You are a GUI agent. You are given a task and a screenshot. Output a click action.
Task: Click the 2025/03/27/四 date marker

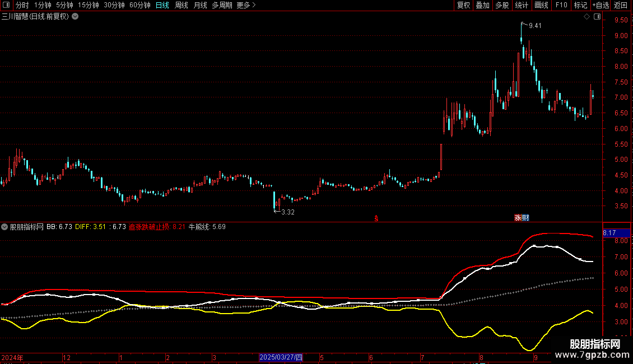pyautogui.click(x=281, y=357)
